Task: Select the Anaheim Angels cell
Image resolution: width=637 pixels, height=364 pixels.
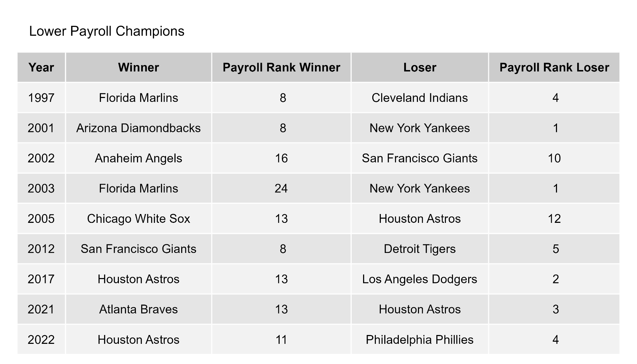Action: click(x=138, y=158)
